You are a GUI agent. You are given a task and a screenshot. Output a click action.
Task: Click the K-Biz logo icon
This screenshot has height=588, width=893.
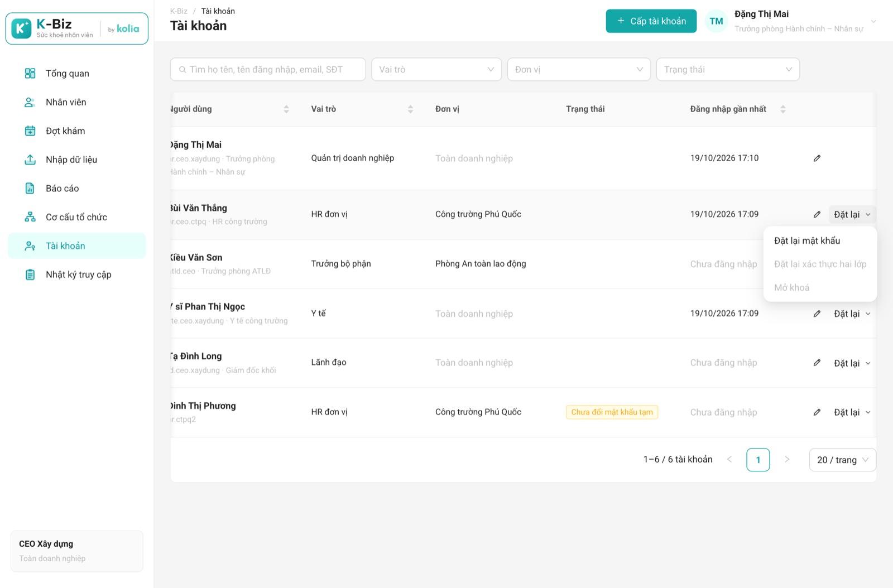click(21, 28)
